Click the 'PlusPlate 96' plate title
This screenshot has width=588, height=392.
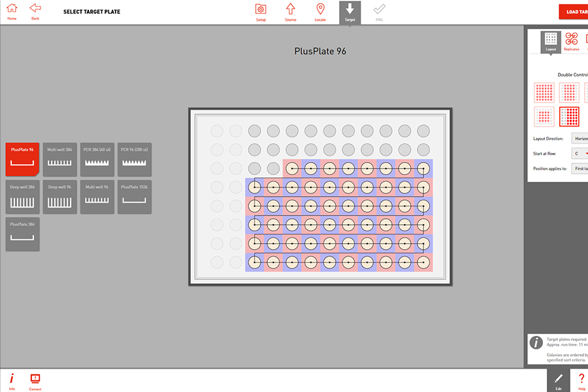pyautogui.click(x=320, y=52)
